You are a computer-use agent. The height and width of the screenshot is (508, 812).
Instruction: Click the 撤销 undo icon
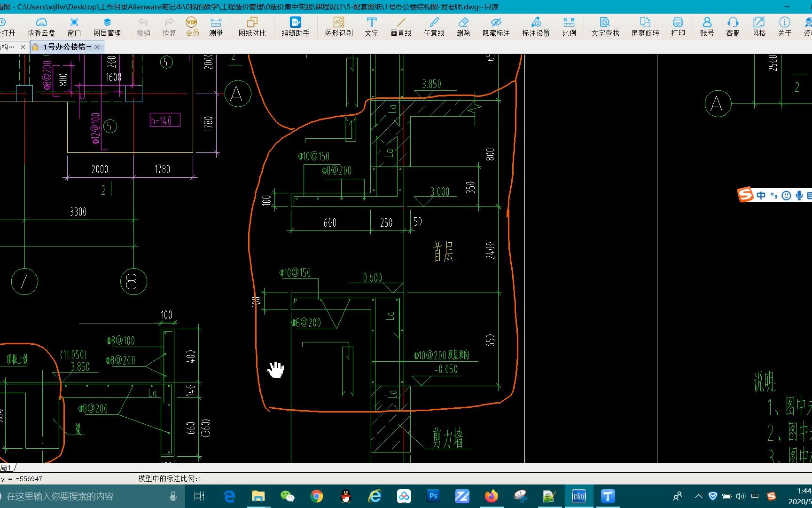[x=143, y=27]
